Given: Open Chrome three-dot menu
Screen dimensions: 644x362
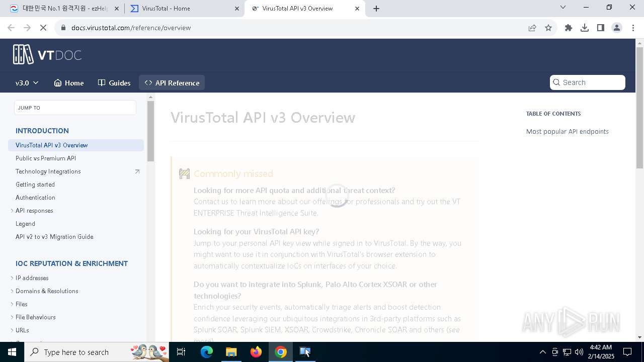Looking at the screenshot, I should [632, 28].
